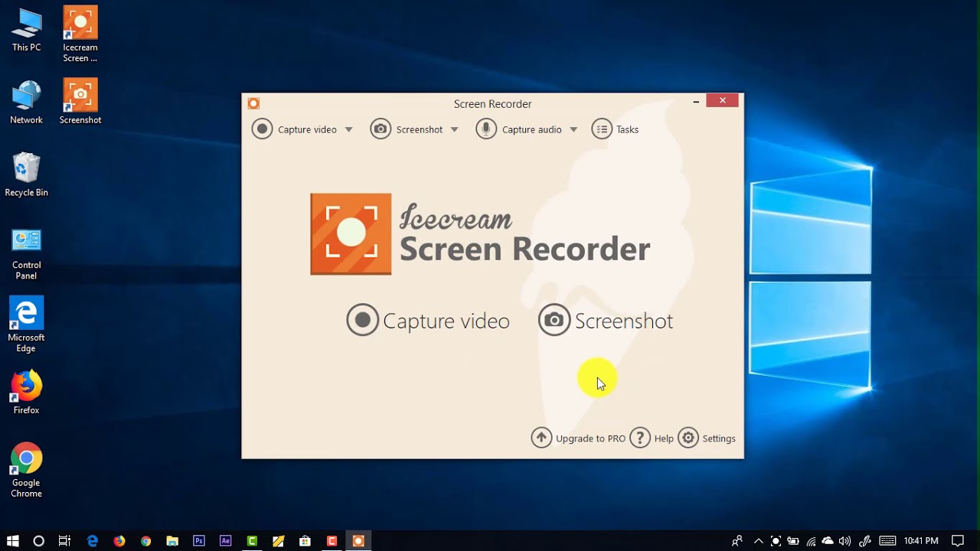Close the Screen Recorder window
The height and width of the screenshot is (551, 980).
722,100
